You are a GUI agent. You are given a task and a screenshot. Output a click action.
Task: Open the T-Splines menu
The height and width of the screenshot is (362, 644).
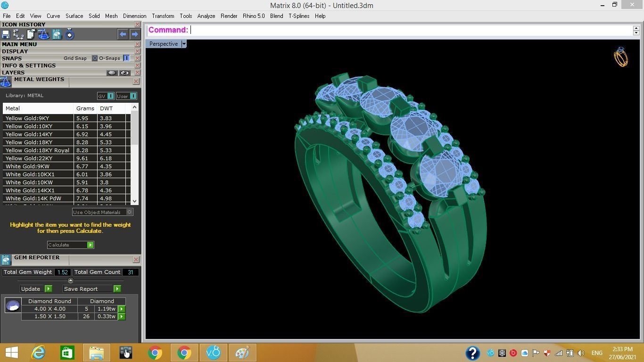299,16
